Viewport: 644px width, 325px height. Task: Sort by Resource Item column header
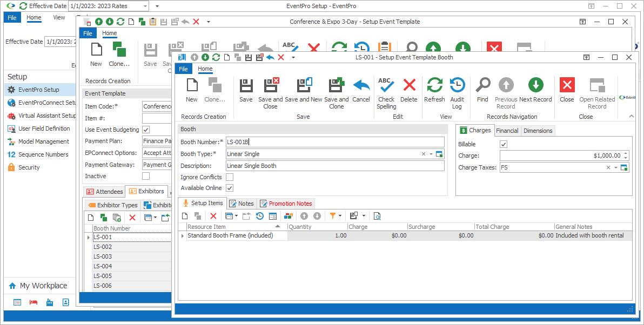(x=237, y=227)
